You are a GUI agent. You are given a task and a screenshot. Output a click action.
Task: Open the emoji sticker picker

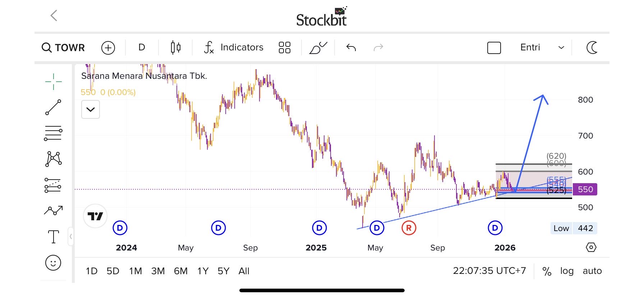pos(53,263)
